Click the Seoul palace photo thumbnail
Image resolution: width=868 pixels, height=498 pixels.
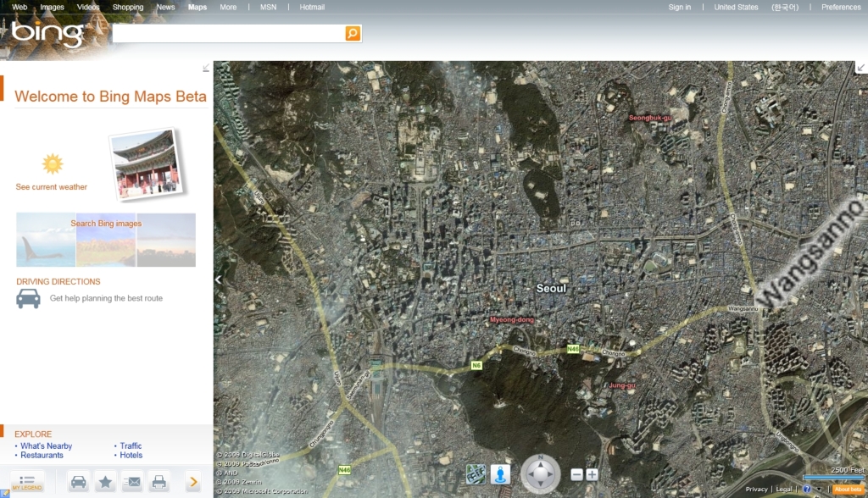(147, 163)
